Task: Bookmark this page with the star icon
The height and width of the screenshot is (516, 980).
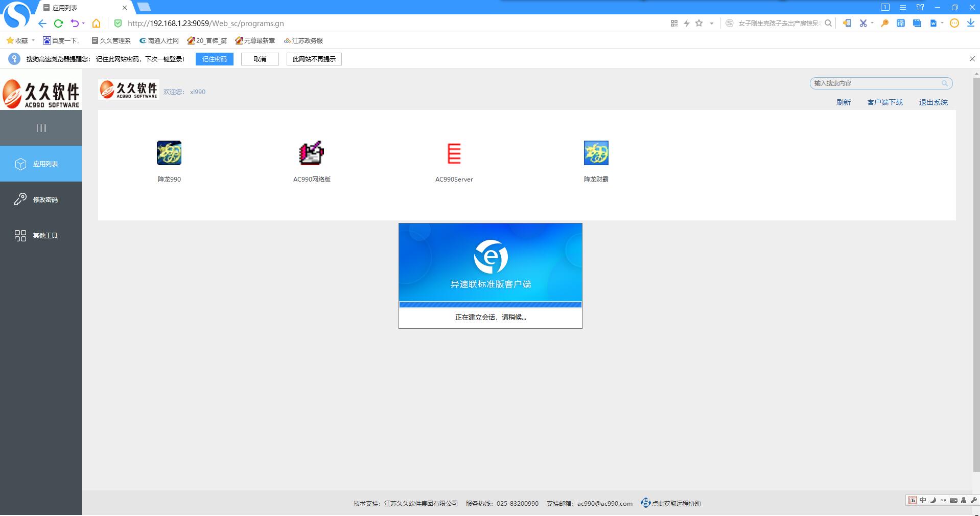Action: pos(699,23)
